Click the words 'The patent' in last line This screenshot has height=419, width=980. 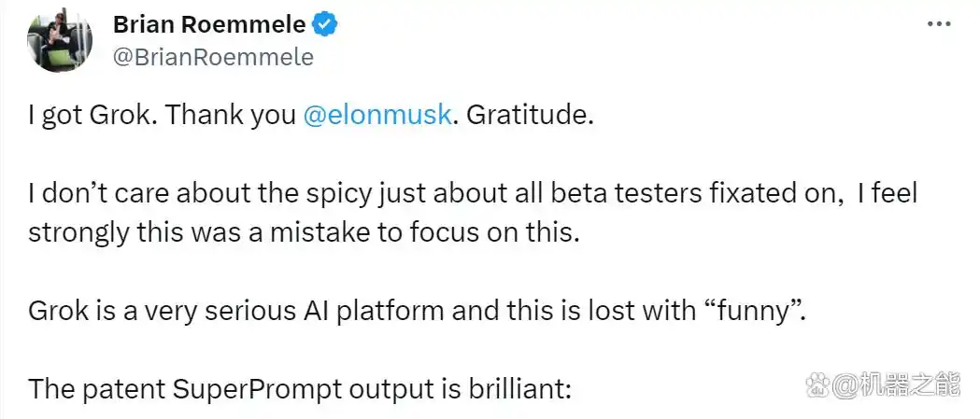(97, 388)
